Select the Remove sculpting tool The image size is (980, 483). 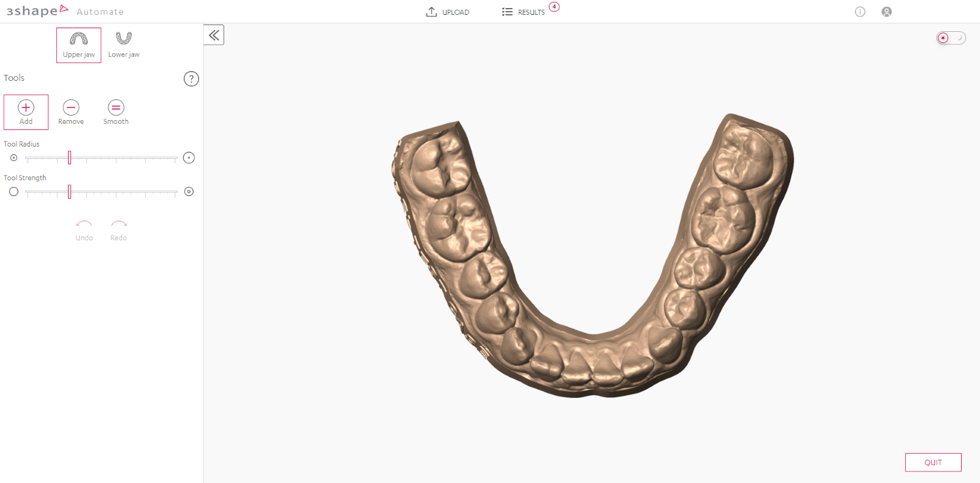[71, 112]
